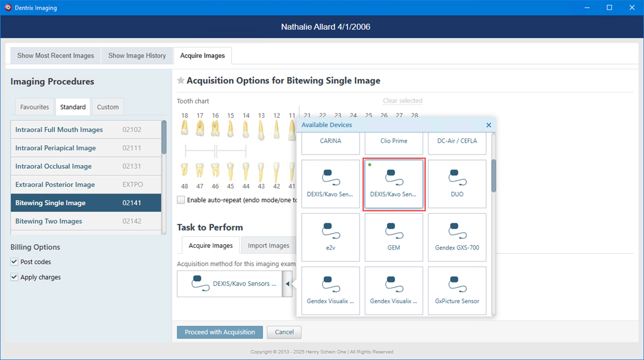Screen dimensions: 644x360
Task: Uncheck the Post codes option
Action: [14, 261]
